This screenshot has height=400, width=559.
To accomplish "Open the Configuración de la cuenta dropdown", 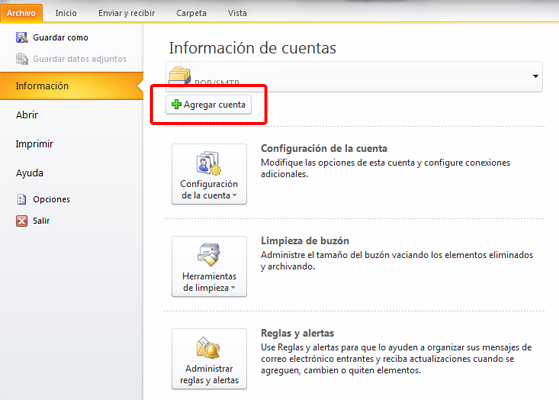I will (x=209, y=174).
